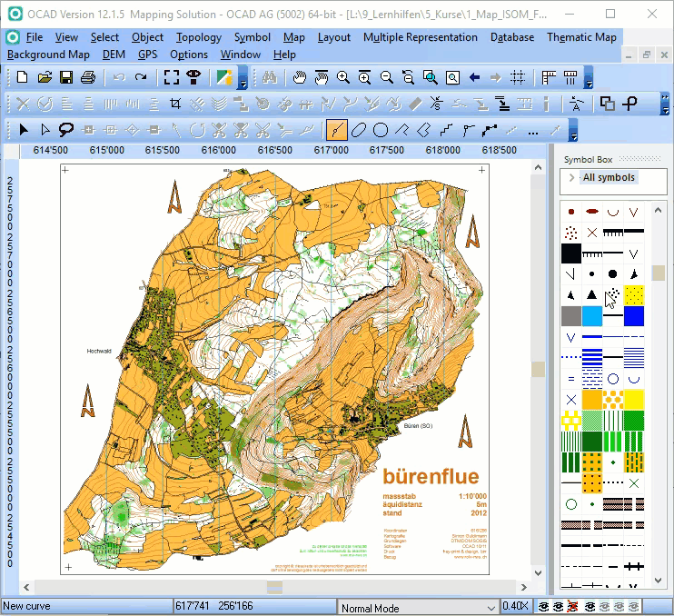This screenshot has width=674, height=616.
Task: Show the entire map with the frame icon
Action: pos(171,77)
